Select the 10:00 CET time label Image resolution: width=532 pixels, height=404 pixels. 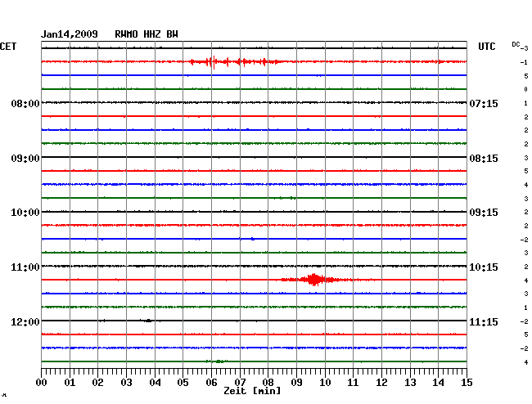point(25,213)
